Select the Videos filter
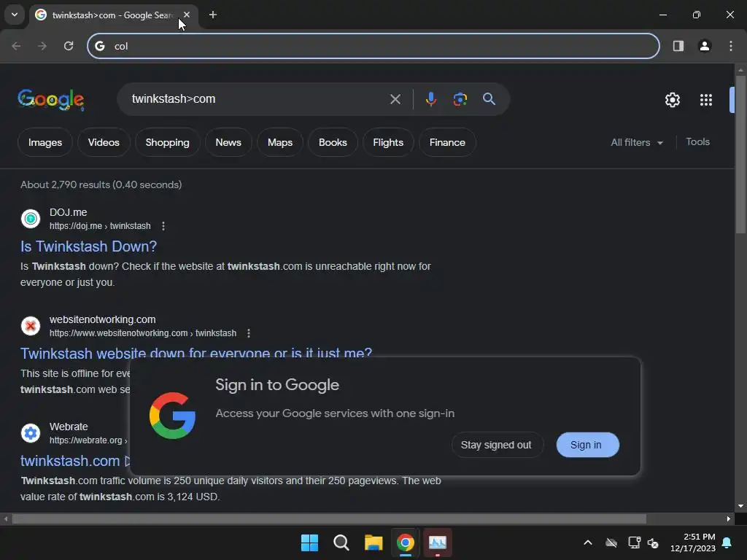747x560 pixels. point(104,142)
